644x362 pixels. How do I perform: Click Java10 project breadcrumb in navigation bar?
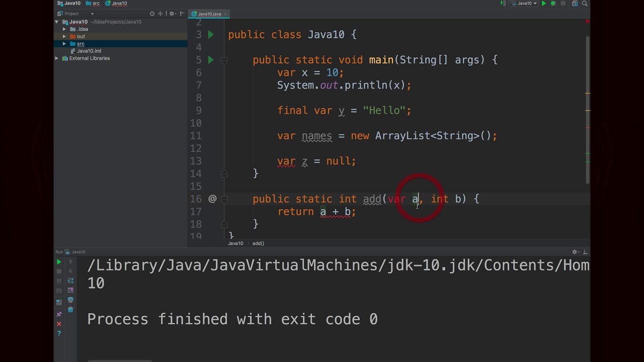[68, 3]
